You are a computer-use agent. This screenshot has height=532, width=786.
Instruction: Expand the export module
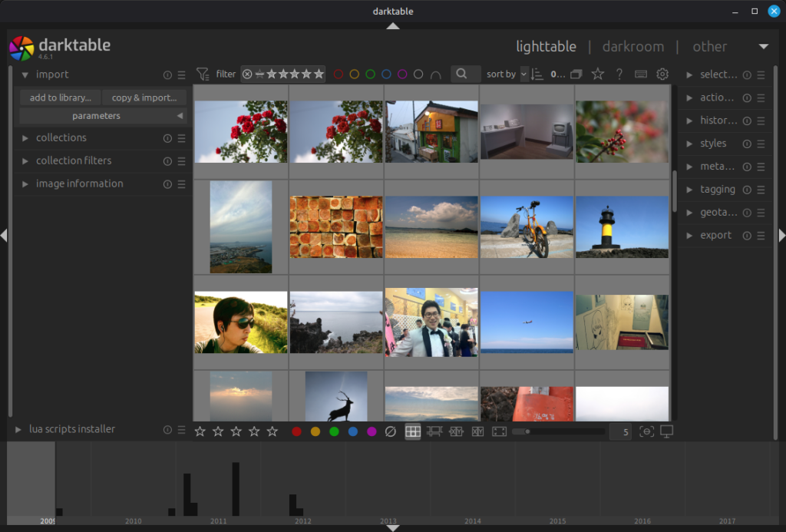pyautogui.click(x=715, y=236)
